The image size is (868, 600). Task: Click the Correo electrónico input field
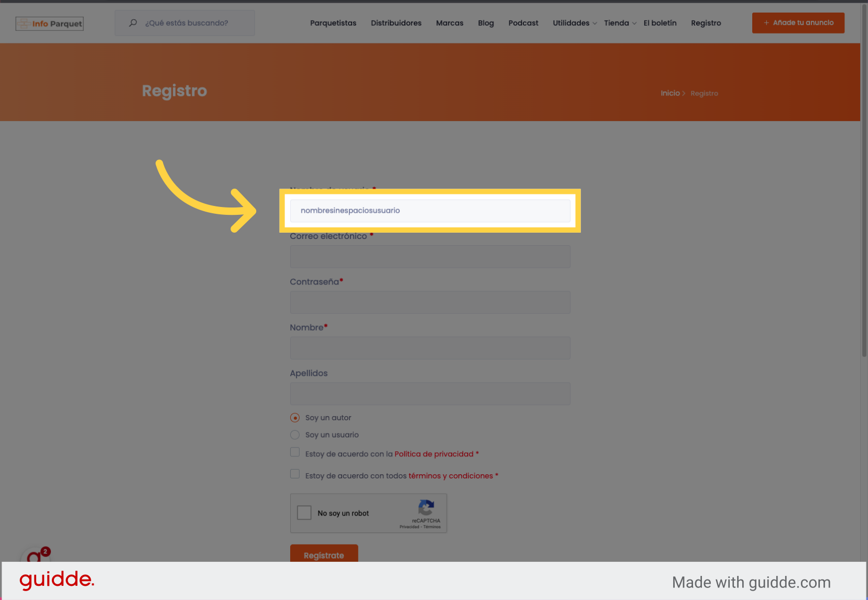tap(430, 257)
